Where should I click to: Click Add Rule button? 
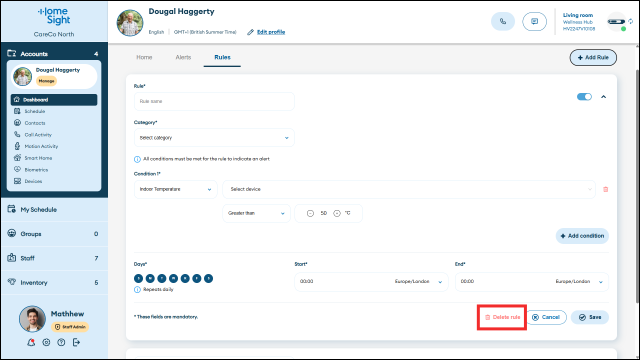pos(593,58)
